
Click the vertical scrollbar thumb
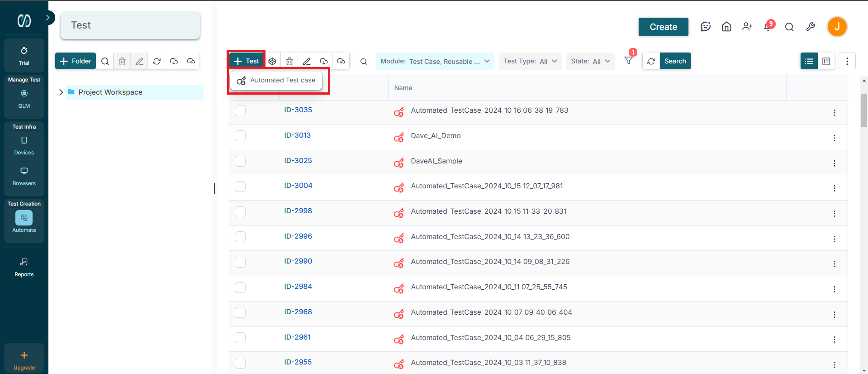(x=864, y=110)
